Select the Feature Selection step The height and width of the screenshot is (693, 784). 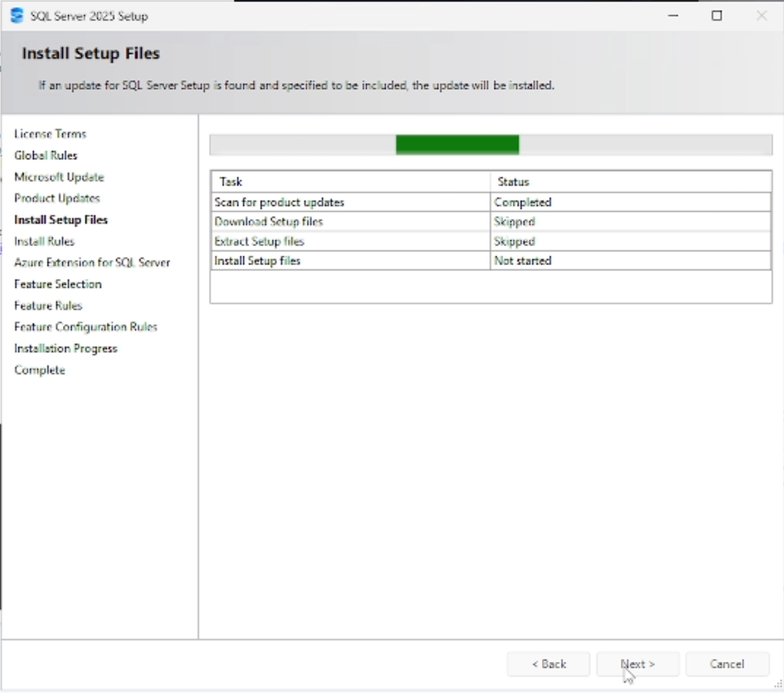(57, 284)
